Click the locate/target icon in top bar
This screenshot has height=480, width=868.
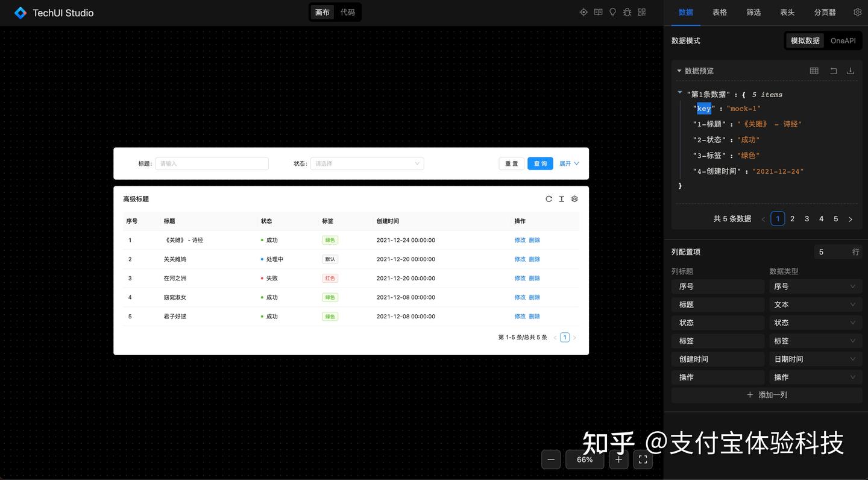(x=583, y=12)
